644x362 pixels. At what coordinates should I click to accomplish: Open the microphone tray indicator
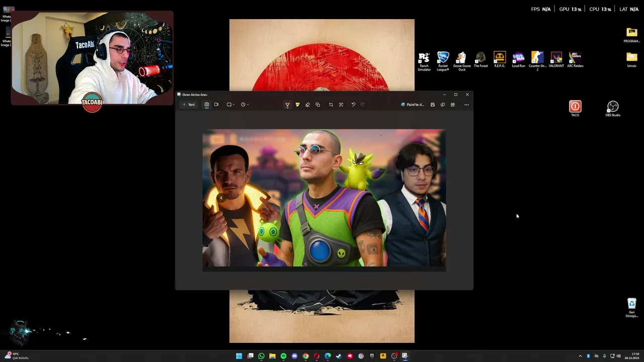pyautogui.click(x=604, y=356)
